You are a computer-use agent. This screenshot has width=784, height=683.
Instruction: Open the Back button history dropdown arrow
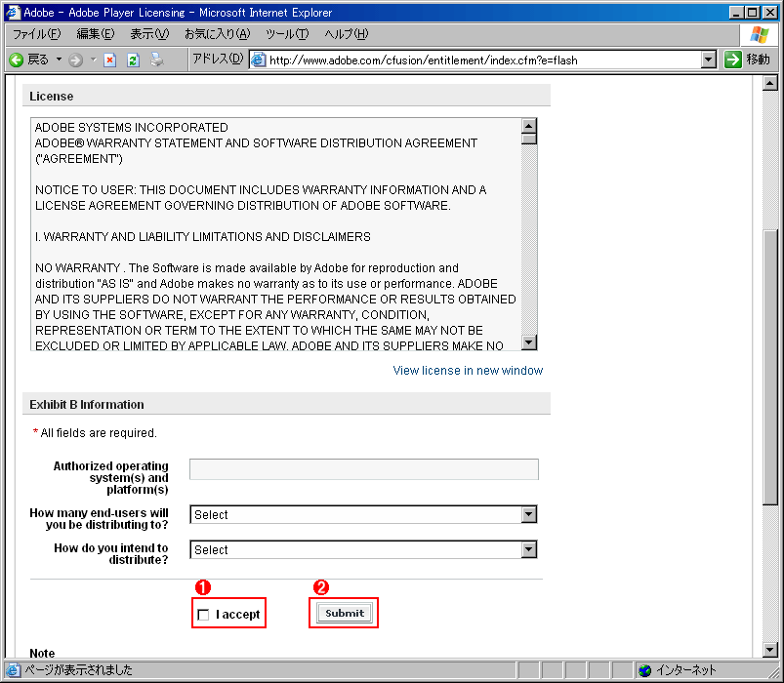(59, 60)
